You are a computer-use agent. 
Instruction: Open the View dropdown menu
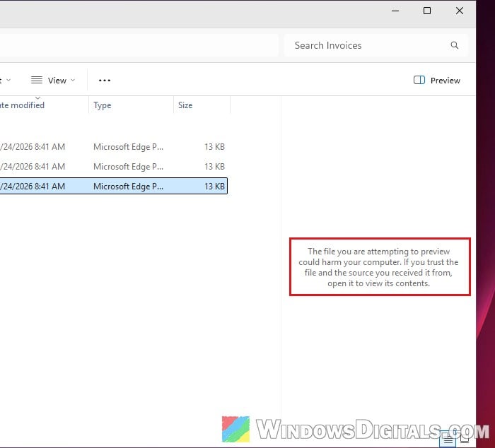pos(53,81)
